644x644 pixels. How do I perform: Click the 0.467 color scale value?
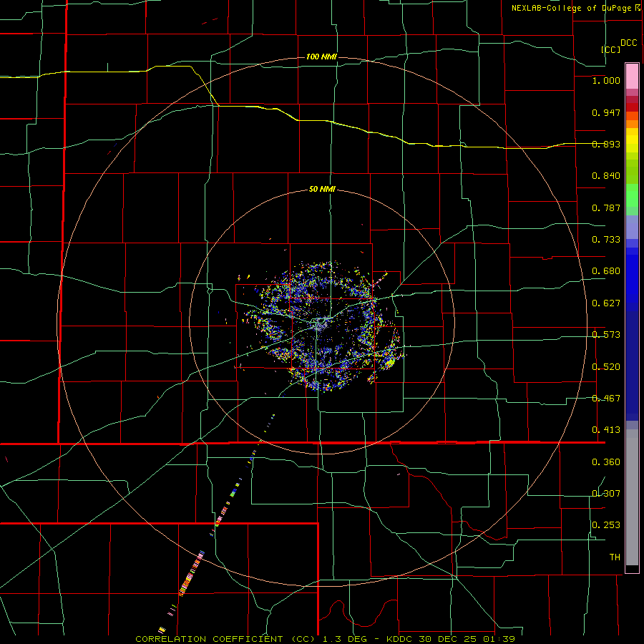606,399
